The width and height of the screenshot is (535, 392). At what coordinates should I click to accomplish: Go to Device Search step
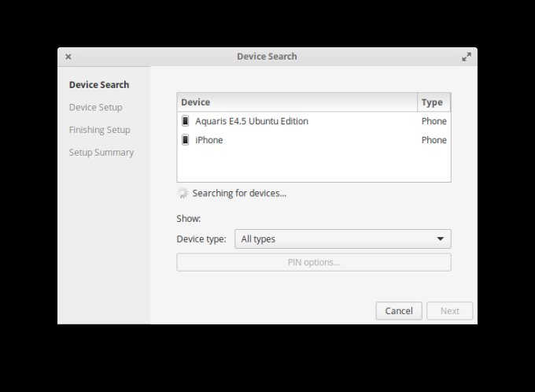[x=99, y=85]
